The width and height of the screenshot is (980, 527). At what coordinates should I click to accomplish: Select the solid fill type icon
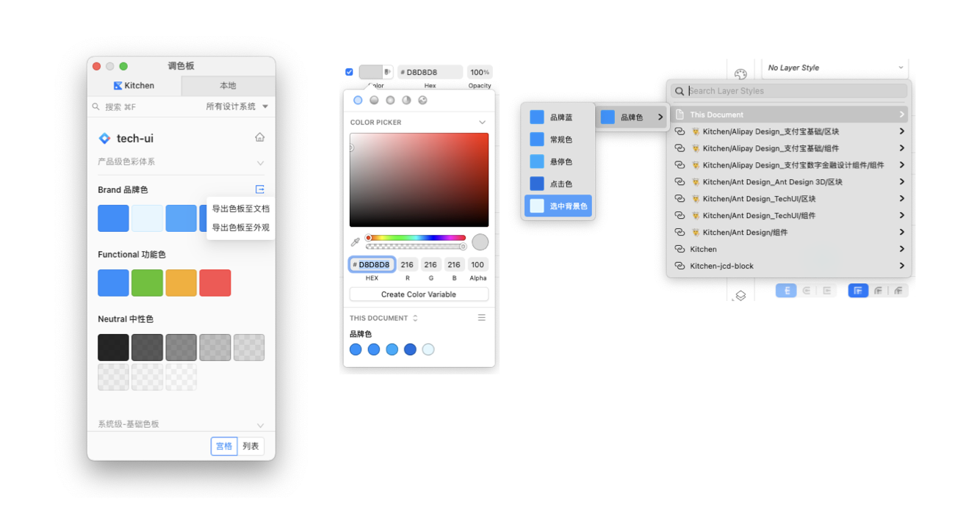(x=358, y=101)
